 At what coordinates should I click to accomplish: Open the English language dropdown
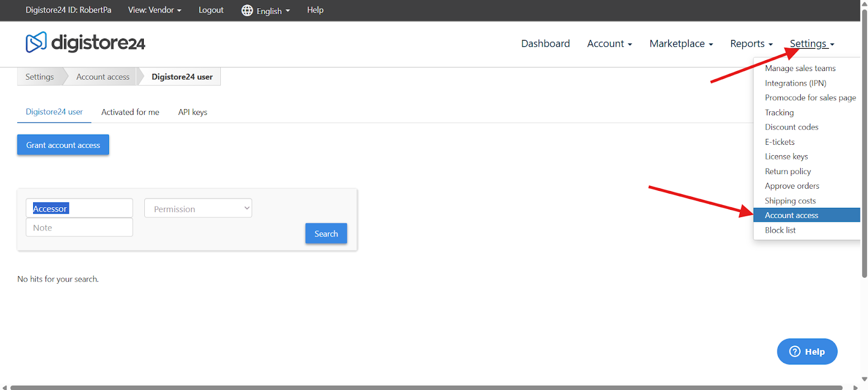pos(273,11)
